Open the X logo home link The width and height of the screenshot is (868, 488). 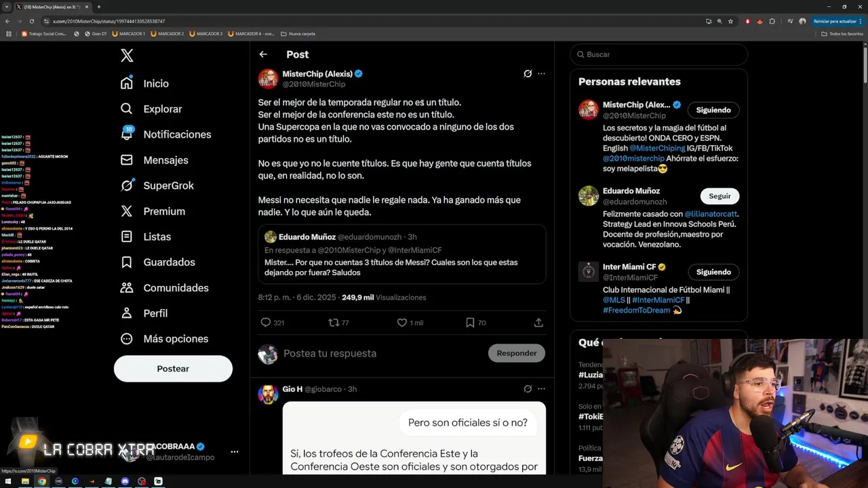point(127,56)
